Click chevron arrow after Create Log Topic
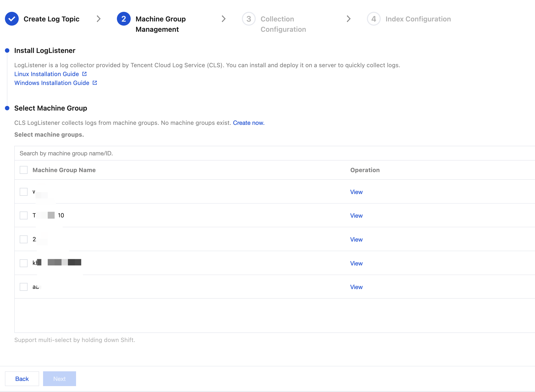Image resolution: width=535 pixels, height=392 pixels. (x=98, y=19)
